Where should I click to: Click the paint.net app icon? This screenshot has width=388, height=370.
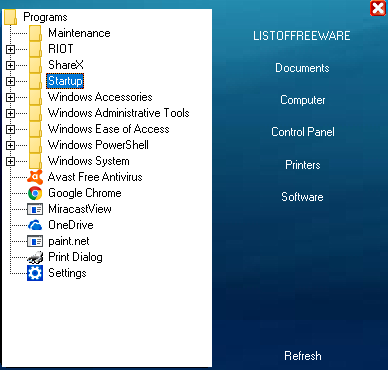click(x=35, y=241)
